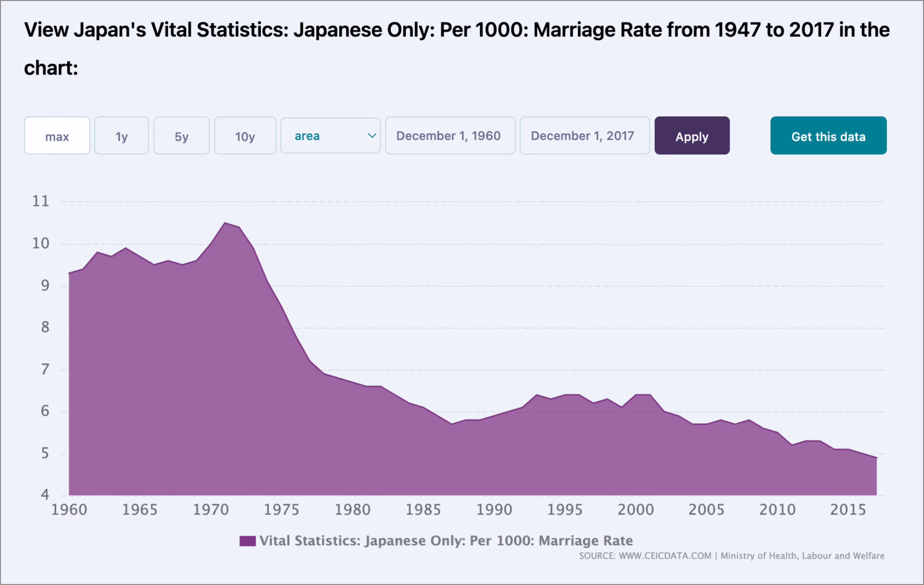
Task: Click the Apply button
Action: pyautogui.click(x=691, y=135)
